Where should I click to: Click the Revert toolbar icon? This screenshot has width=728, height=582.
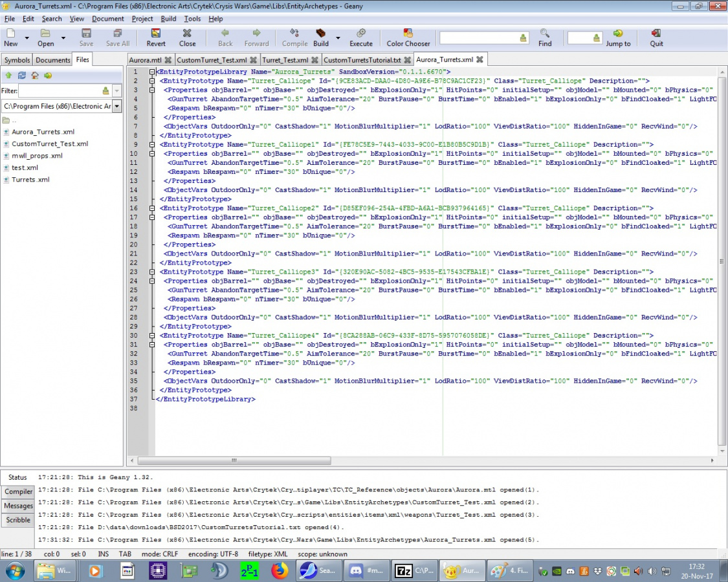click(x=155, y=38)
